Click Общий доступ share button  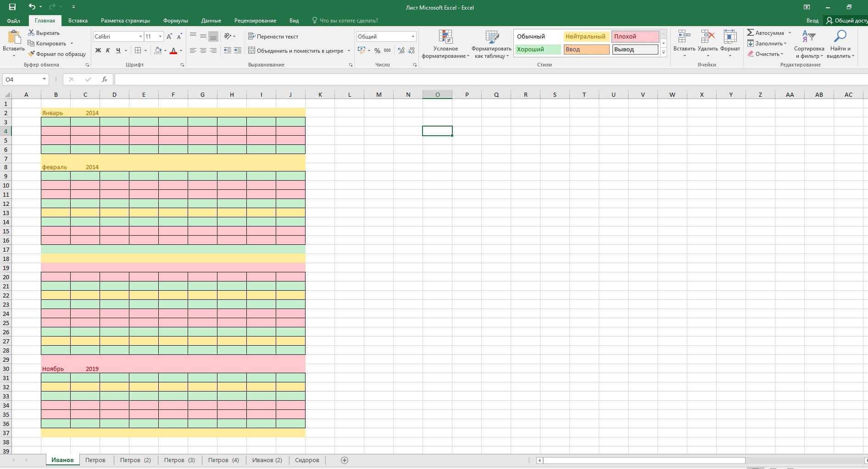click(x=846, y=21)
